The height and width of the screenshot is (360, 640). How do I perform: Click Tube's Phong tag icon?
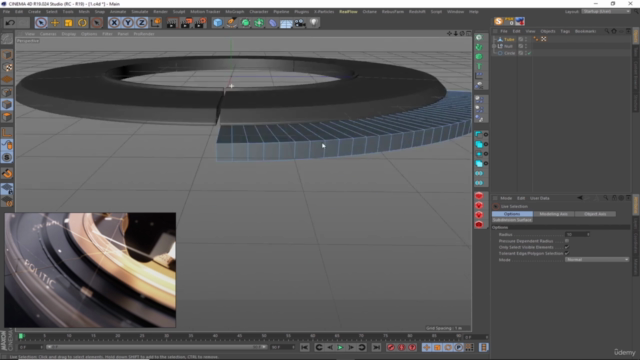pyautogui.click(x=536, y=39)
